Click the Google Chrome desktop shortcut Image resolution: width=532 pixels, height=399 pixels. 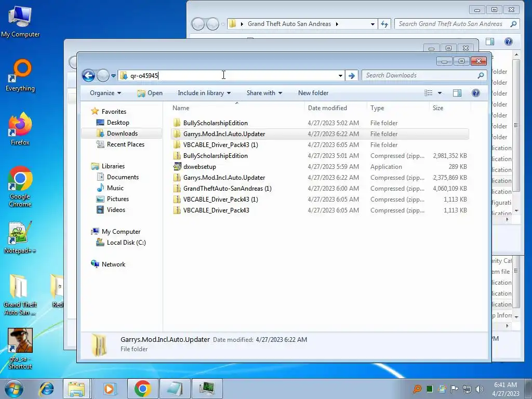20,187
